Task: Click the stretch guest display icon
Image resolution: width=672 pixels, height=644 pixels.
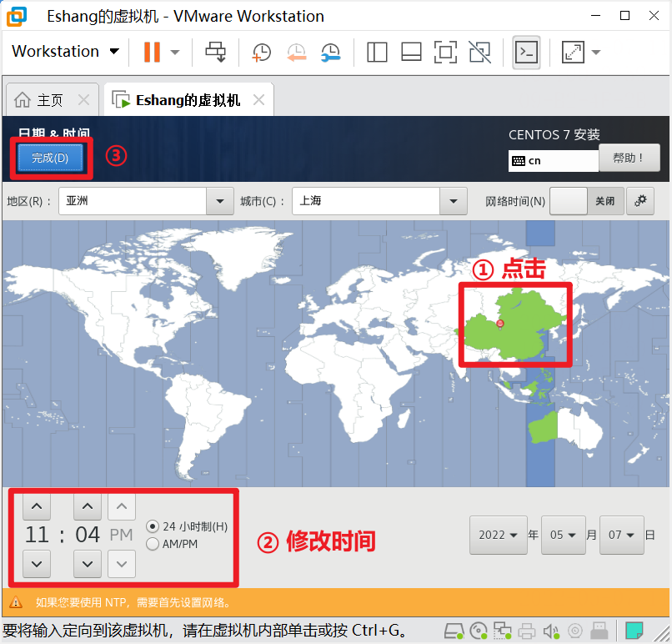Action: tap(573, 53)
